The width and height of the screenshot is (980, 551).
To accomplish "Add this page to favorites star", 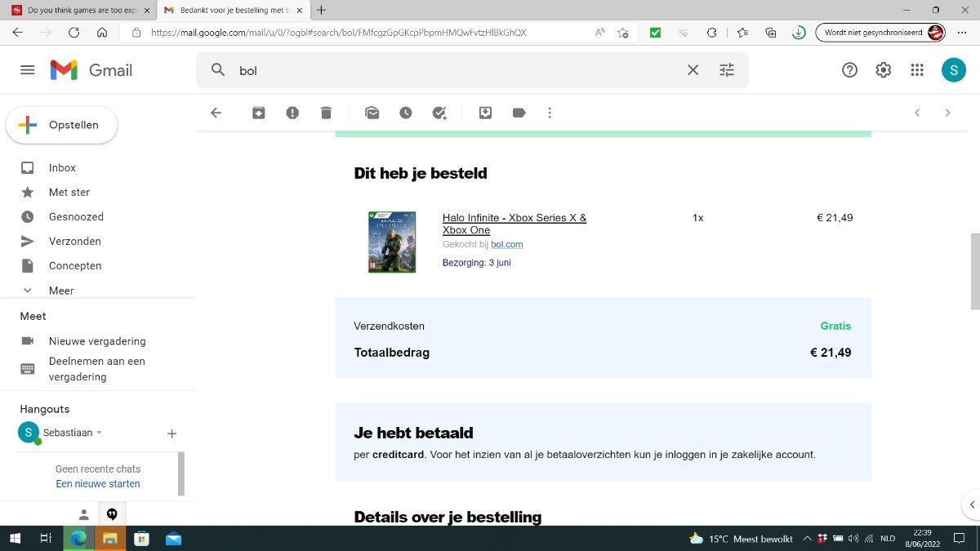I will [623, 33].
